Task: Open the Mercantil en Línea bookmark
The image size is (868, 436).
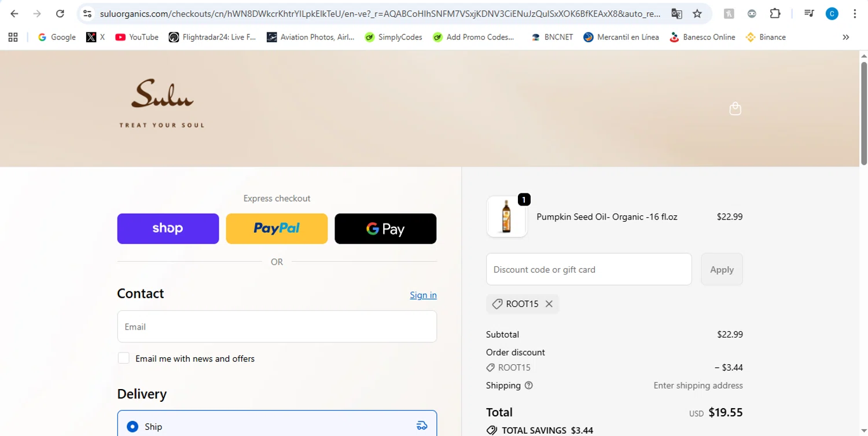Action: pos(621,37)
